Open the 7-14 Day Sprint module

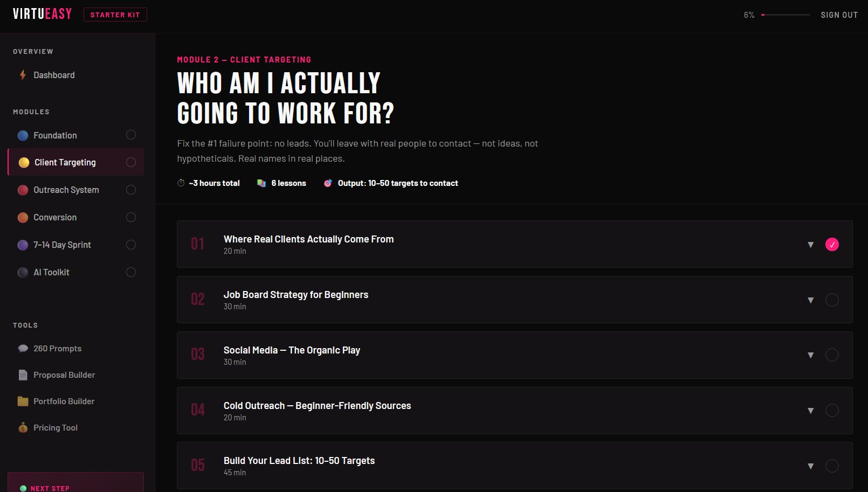click(76, 245)
